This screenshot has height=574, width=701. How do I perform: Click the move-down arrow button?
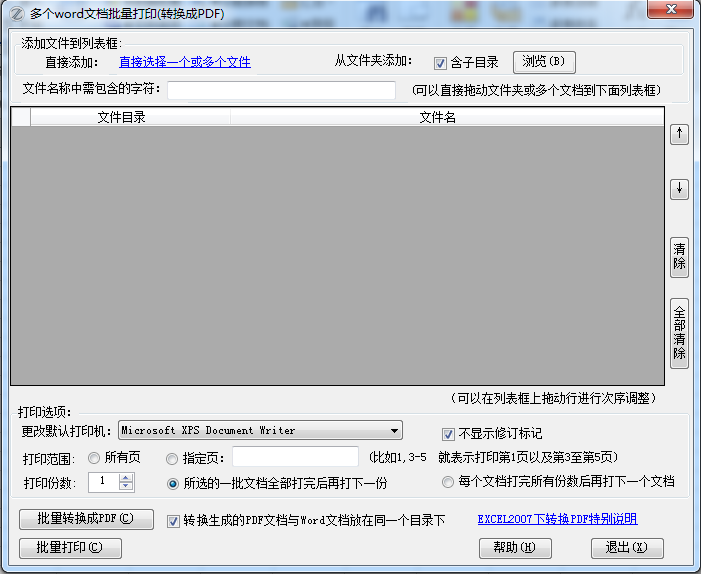point(679,188)
